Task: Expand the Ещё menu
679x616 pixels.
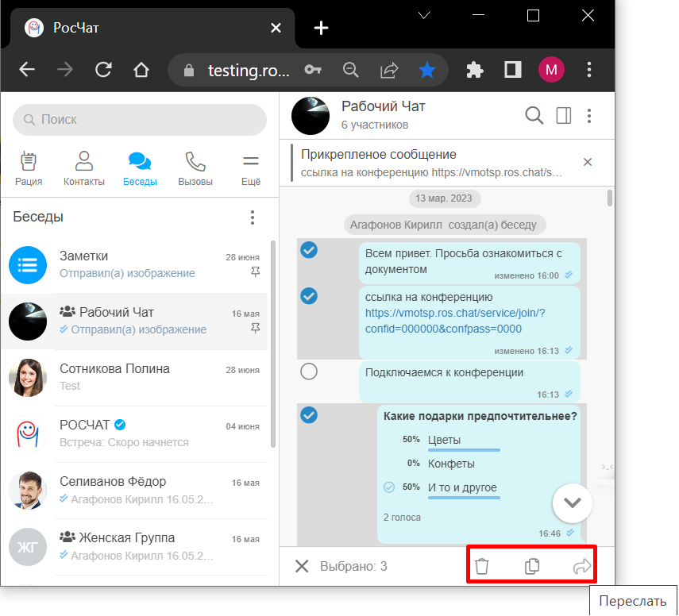Action: (x=251, y=169)
